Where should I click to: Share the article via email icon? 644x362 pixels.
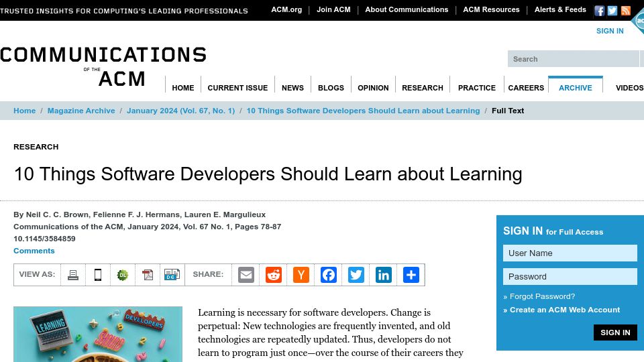[x=246, y=275]
